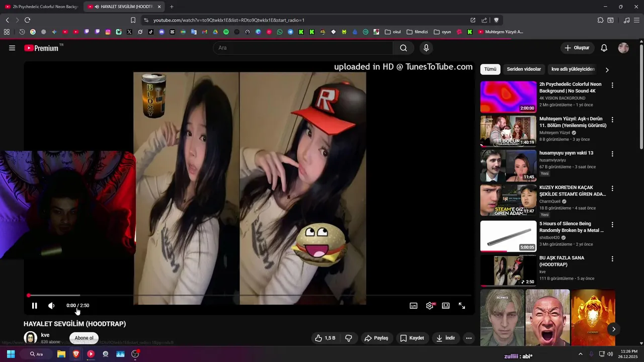644x362 pixels.
Task: Run search with the magnifier button
Action: pos(404,48)
